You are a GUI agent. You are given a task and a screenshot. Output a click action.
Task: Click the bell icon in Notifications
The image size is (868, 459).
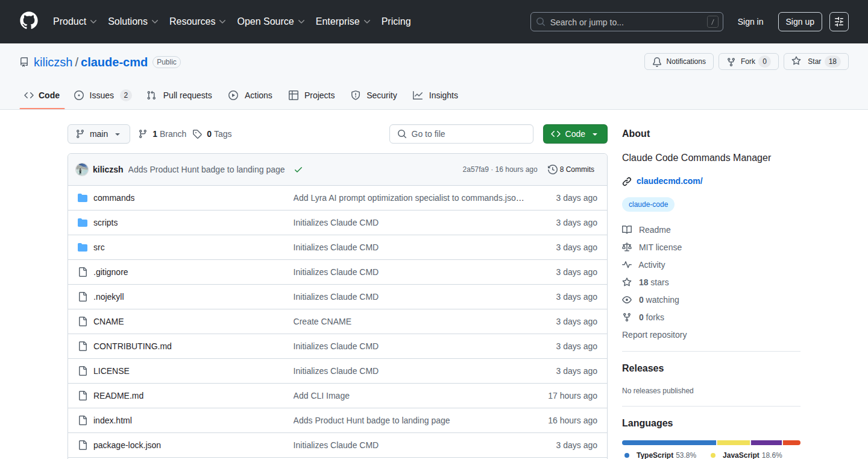[656, 62]
